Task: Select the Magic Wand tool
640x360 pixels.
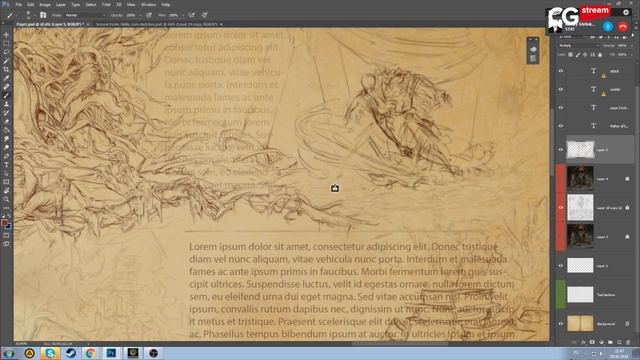Action: coord(6,61)
